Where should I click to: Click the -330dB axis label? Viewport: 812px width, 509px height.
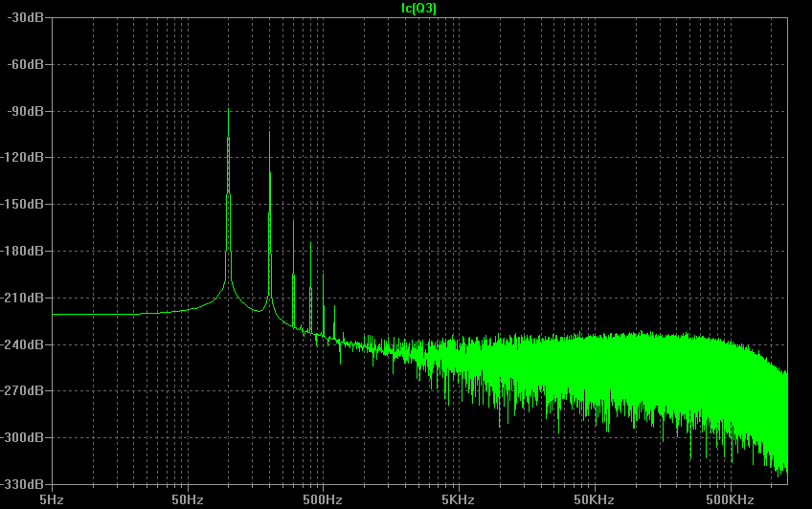click(22, 484)
